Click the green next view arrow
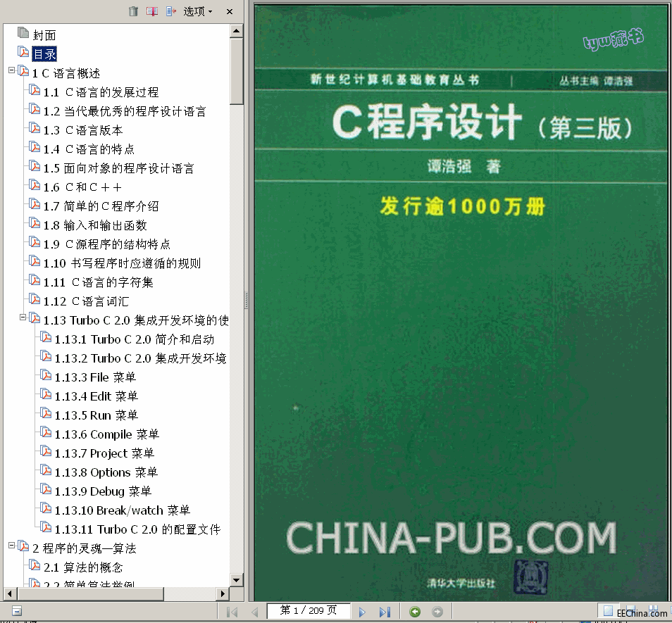672x623 pixels. tap(436, 611)
